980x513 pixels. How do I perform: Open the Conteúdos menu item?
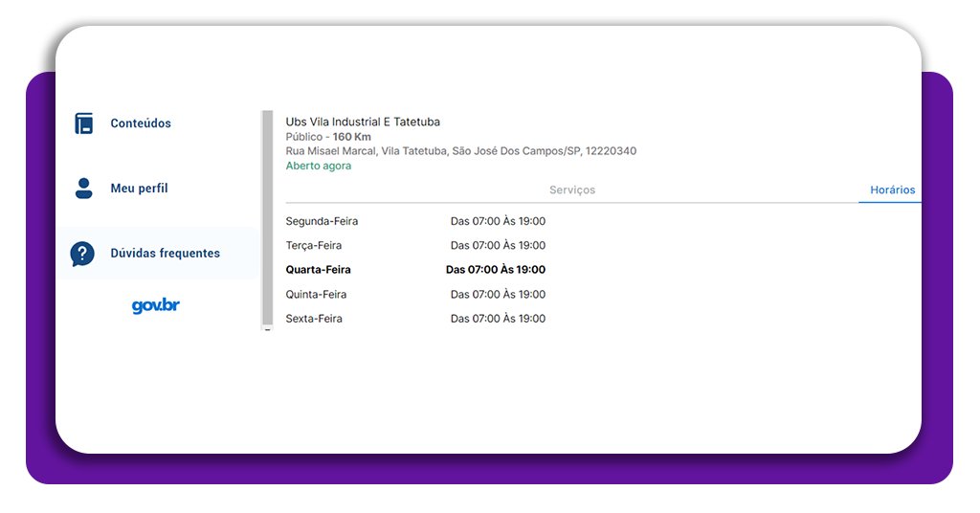pyautogui.click(x=141, y=123)
